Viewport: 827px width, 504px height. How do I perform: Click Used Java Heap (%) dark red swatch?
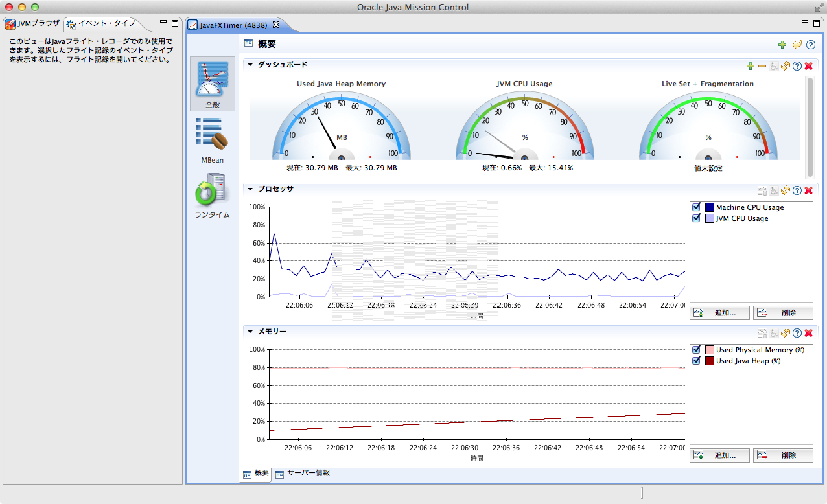pos(709,361)
